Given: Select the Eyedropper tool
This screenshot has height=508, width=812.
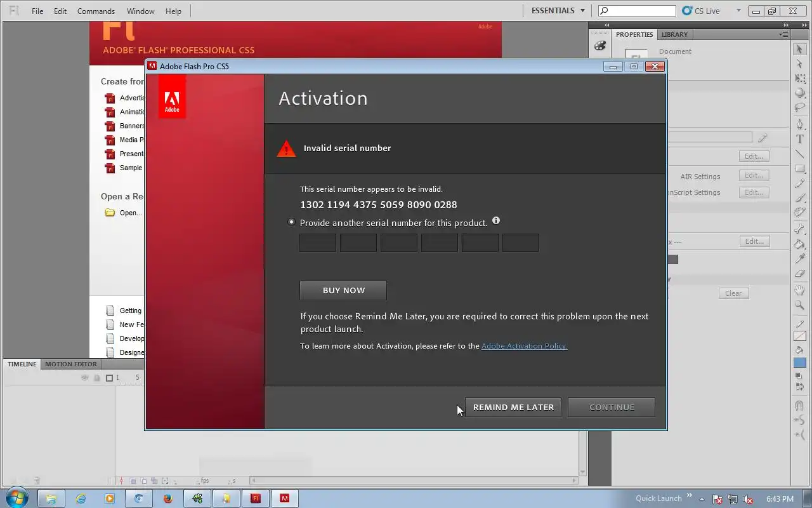Looking at the screenshot, I should click(799, 259).
